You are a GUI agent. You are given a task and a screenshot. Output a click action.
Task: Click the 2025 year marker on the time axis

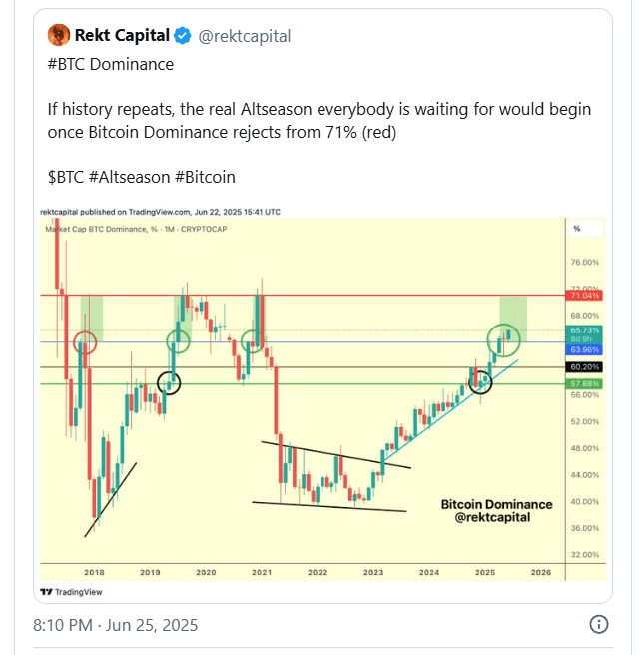click(485, 573)
